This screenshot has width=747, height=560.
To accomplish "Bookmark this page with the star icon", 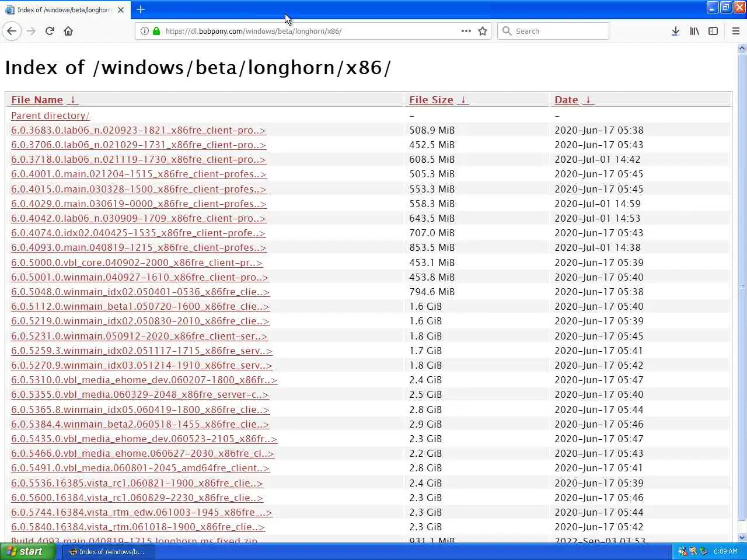I will (x=483, y=31).
